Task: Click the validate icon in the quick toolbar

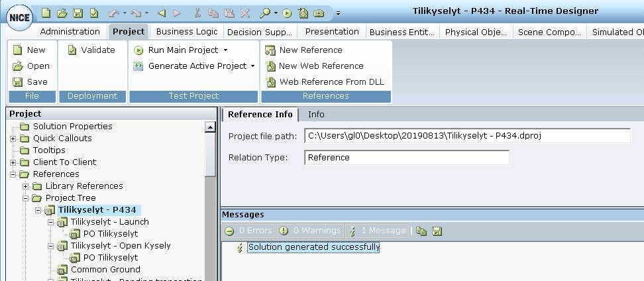Action: coord(93,13)
